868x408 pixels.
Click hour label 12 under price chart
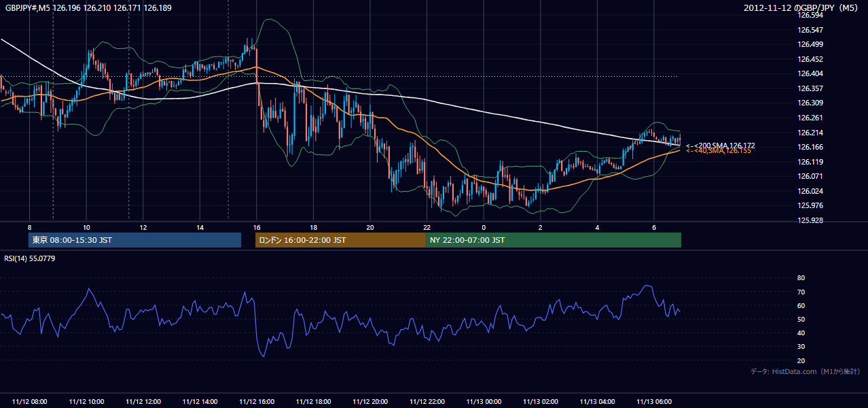click(x=143, y=227)
